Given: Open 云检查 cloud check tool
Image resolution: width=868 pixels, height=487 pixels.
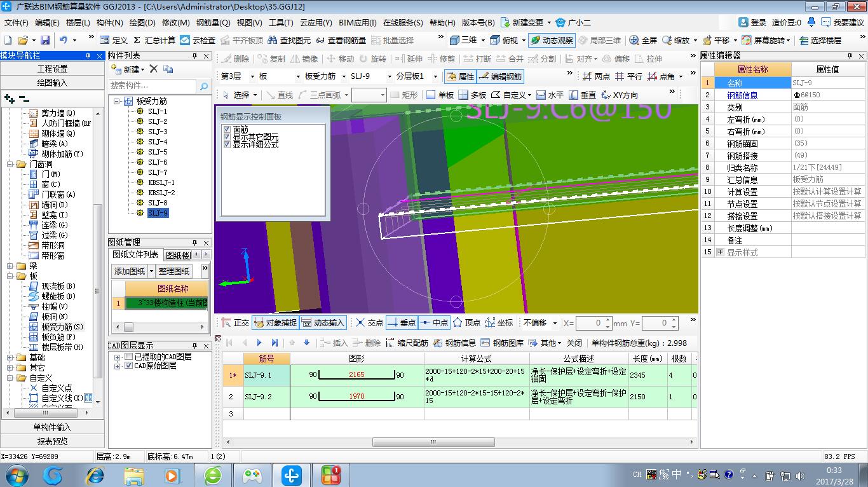Looking at the screenshot, I should (198, 40).
